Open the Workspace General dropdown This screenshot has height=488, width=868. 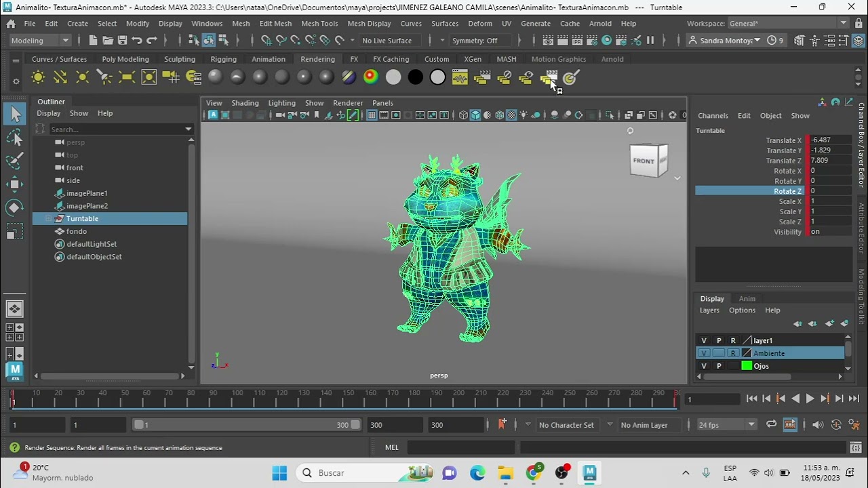coord(788,24)
